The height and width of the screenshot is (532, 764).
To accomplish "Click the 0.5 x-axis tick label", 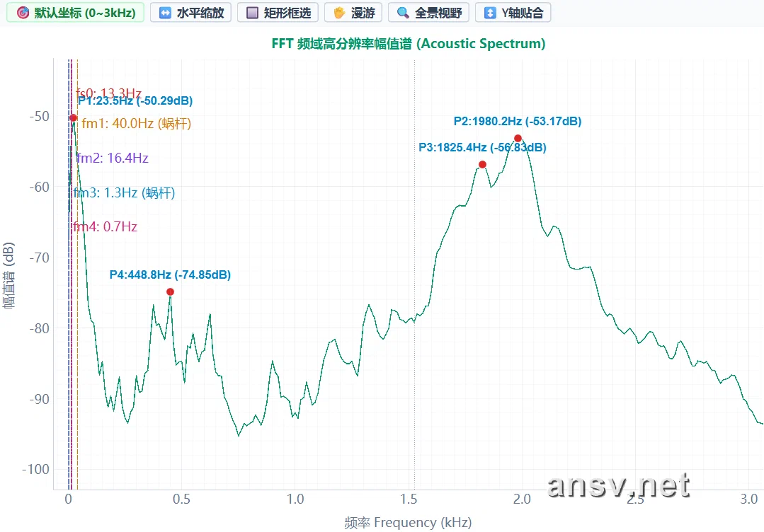I will [182, 499].
